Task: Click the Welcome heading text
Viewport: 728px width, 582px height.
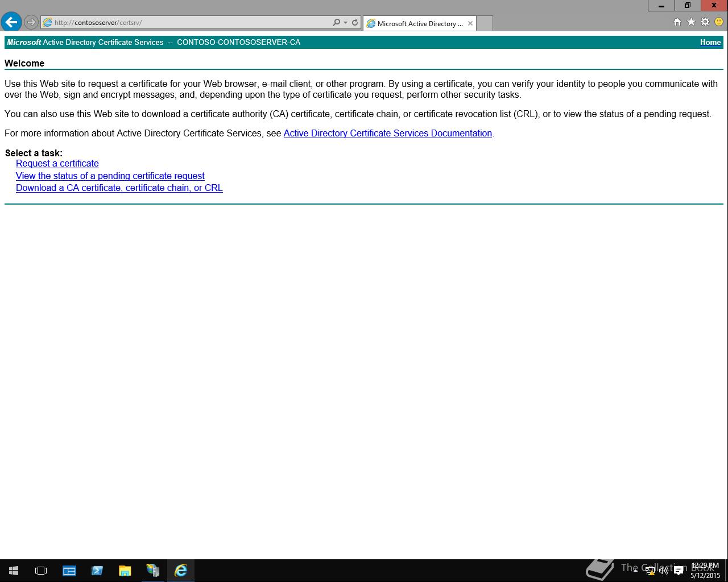Action: click(24, 63)
